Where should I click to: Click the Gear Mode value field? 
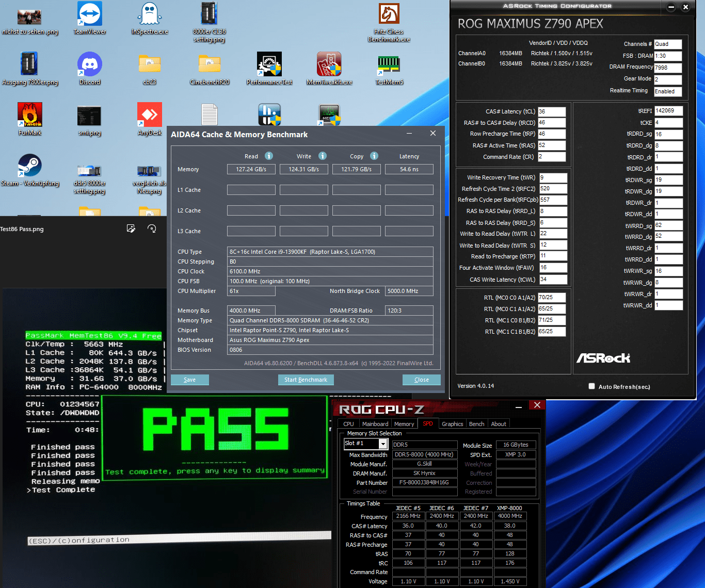(668, 79)
